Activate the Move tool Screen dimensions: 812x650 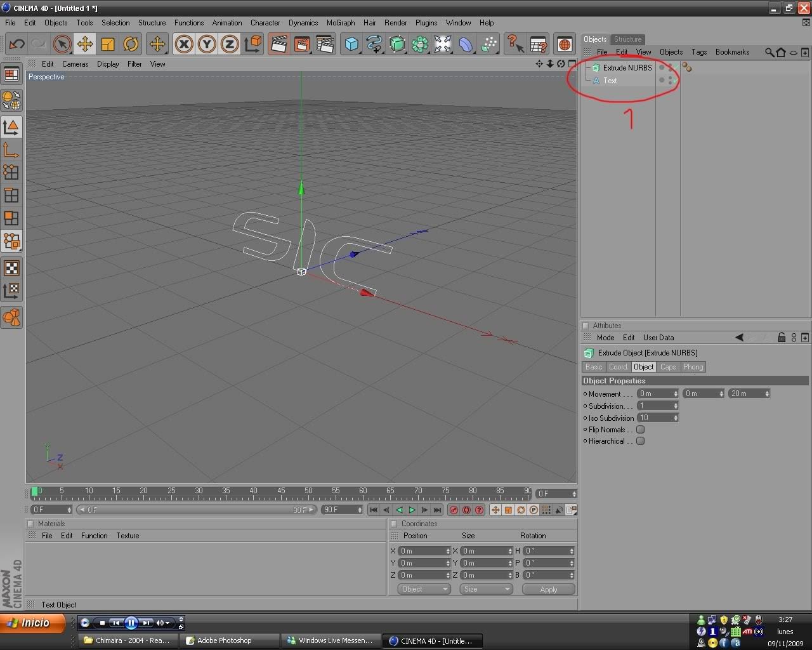point(84,44)
